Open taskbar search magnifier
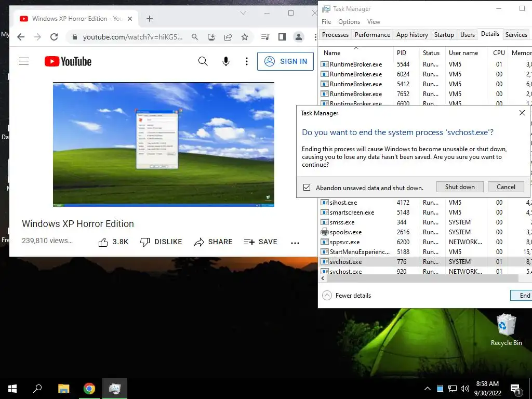The image size is (532, 399). click(37, 389)
